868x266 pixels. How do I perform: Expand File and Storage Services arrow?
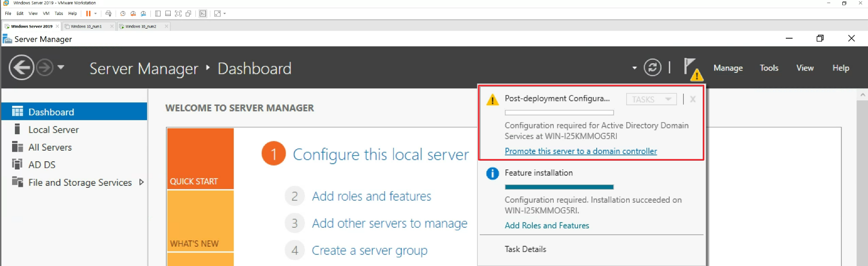coord(141,182)
